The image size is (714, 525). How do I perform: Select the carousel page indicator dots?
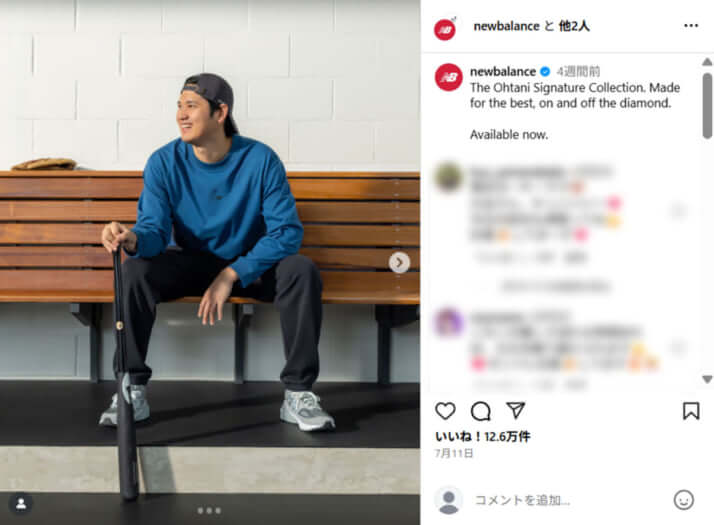point(209,510)
